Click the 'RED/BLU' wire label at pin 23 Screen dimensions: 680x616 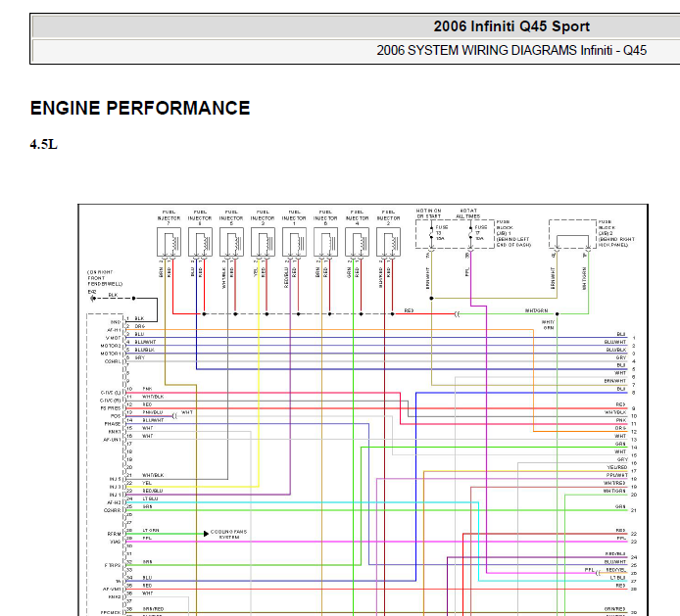[153, 491]
